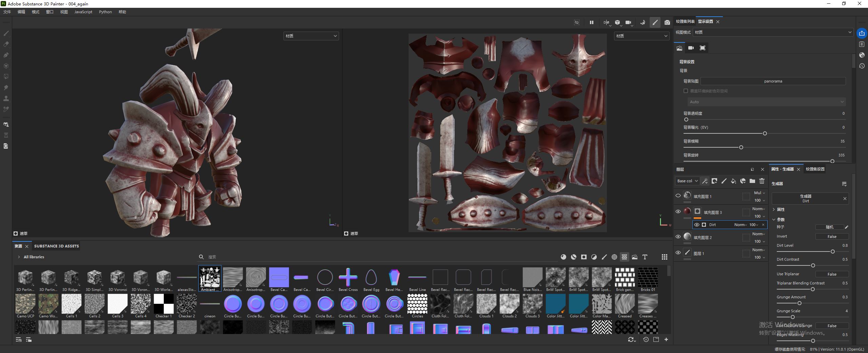
Task: Enable the 覆盖环境映射色彩空间 checkbox
Action: [x=686, y=91]
